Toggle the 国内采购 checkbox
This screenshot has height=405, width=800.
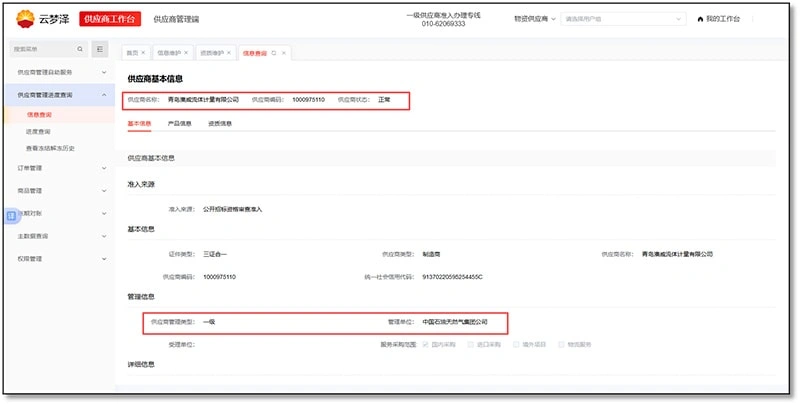(x=426, y=344)
